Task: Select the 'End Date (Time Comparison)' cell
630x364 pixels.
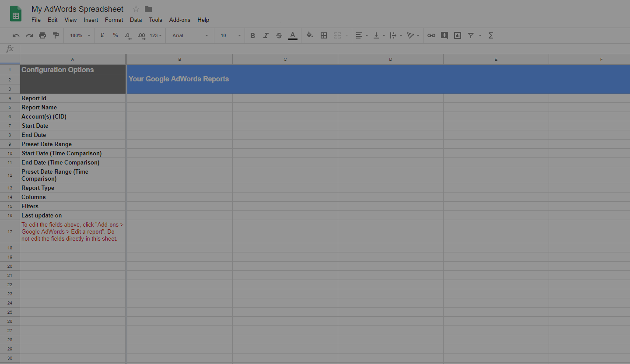Action: (73, 162)
